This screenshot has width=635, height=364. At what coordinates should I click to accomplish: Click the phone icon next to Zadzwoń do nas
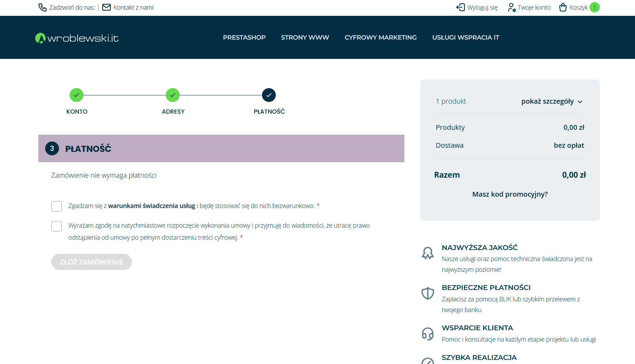coord(42,8)
